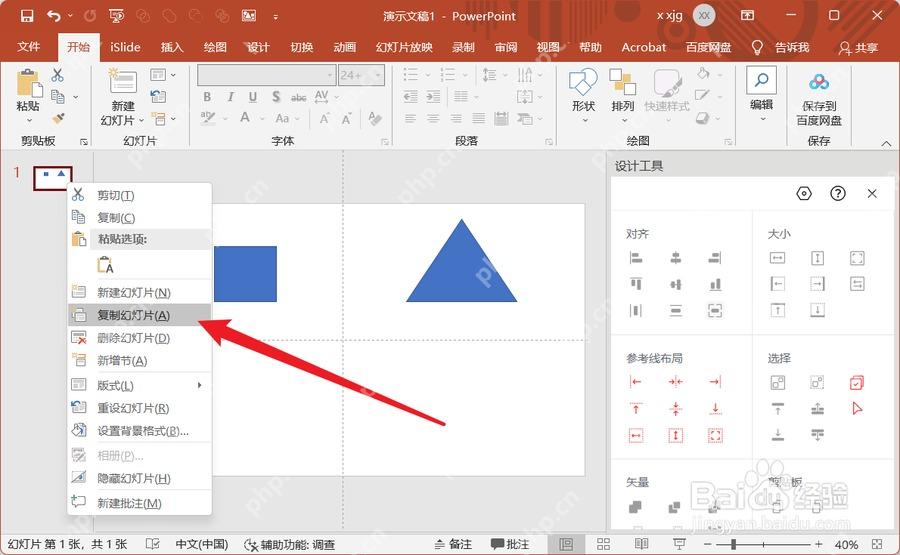The image size is (900, 555).
Task: Toggle Italic formatting
Action: 230,97
